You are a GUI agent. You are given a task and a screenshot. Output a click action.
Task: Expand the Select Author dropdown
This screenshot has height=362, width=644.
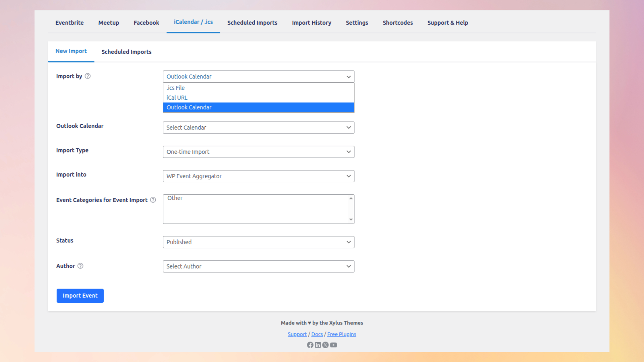click(x=258, y=266)
